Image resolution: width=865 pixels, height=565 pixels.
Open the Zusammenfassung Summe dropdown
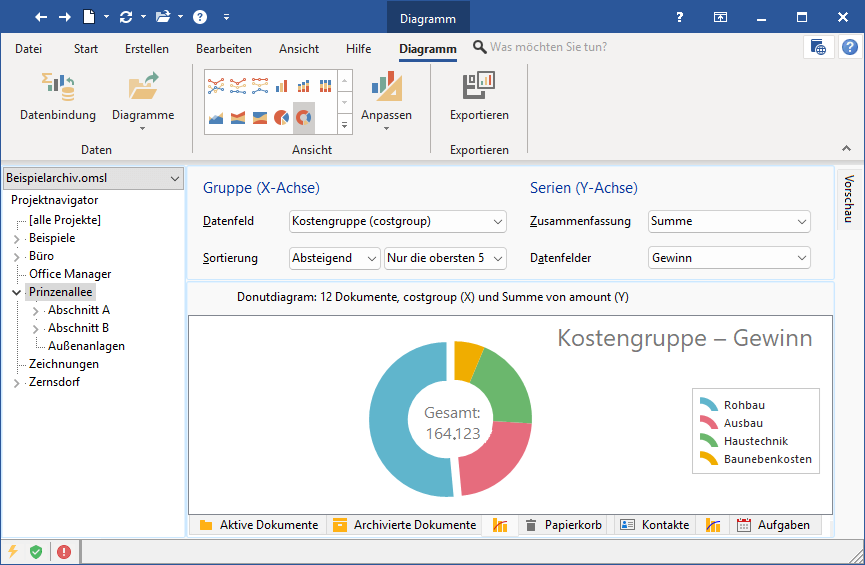[x=729, y=221]
